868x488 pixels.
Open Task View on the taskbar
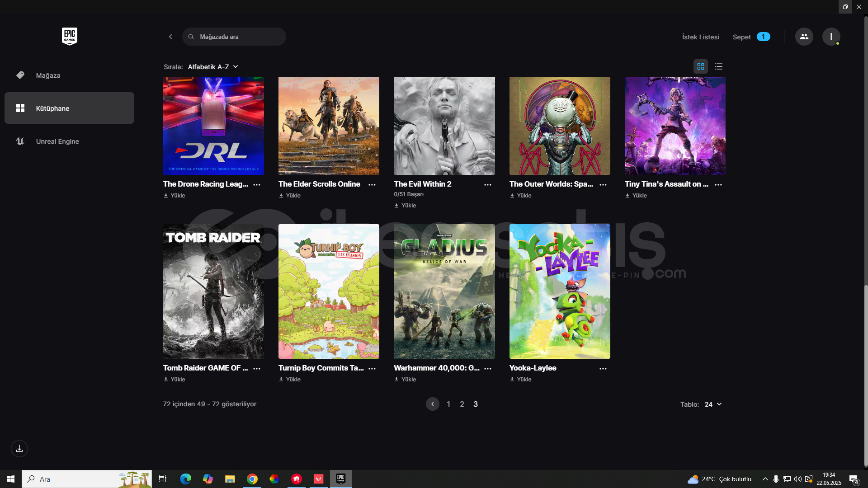(163, 479)
